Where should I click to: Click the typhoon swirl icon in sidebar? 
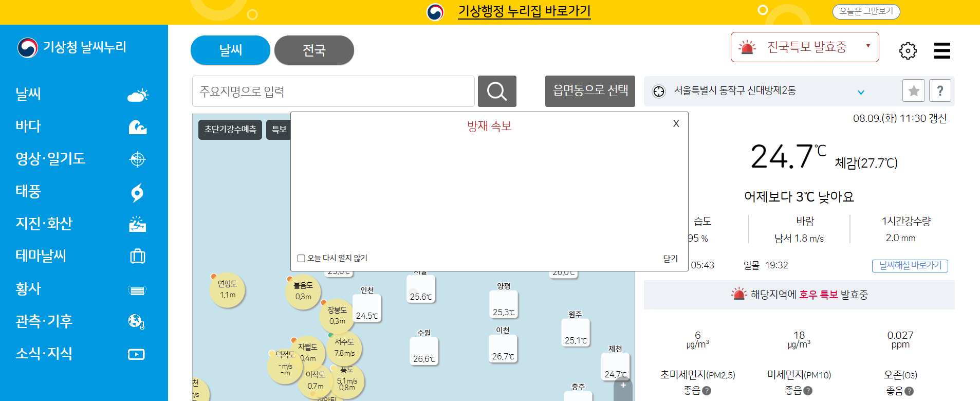click(x=137, y=192)
